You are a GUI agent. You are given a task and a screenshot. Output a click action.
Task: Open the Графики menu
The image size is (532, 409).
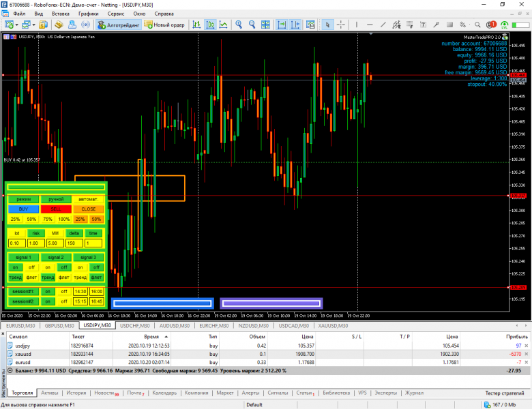point(88,14)
